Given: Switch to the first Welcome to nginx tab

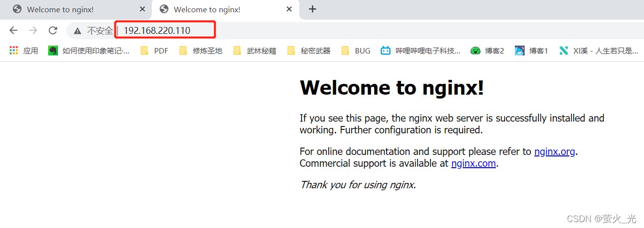Looking at the screenshot, I should [x=76, y=10].
